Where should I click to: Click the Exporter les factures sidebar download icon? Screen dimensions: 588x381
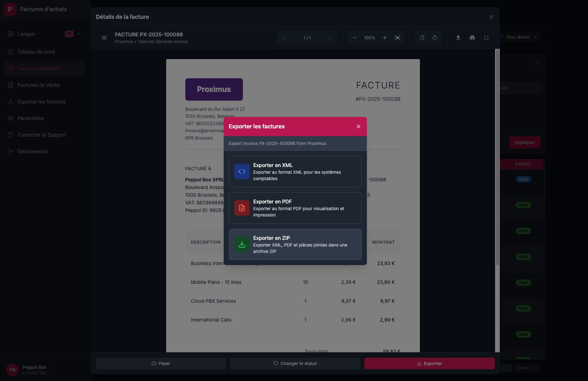(x=11, y=102)
